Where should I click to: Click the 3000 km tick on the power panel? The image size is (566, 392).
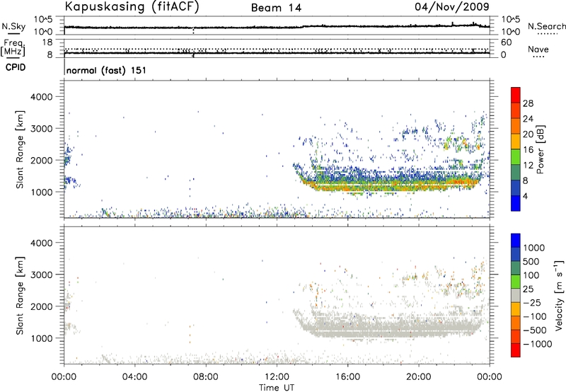click(41, 129)
